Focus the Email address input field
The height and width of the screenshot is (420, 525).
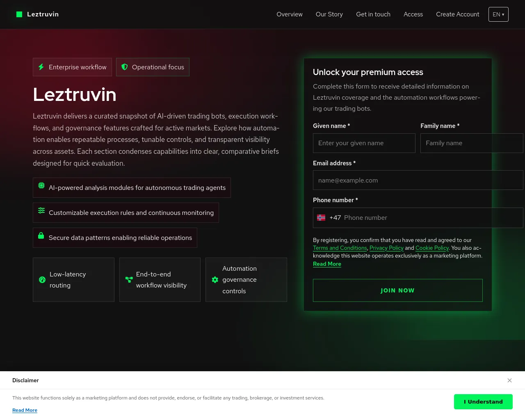pos(418,180)
